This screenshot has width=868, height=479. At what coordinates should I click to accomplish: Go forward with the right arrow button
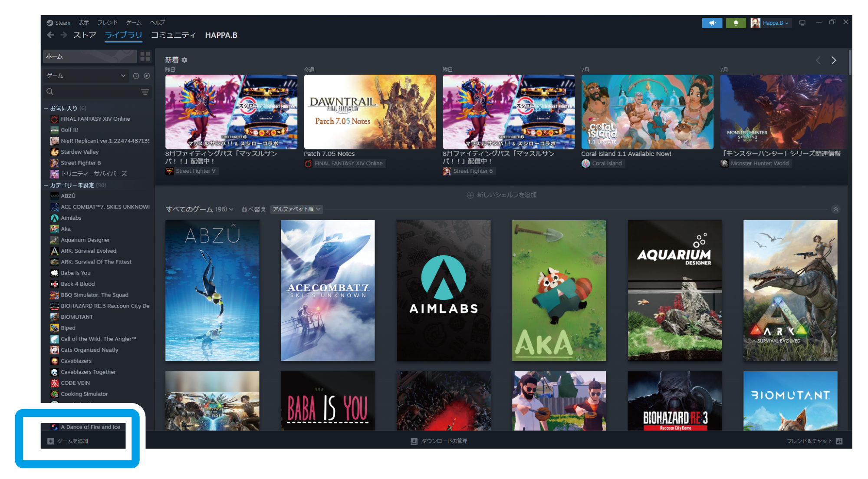click(x=64, y=35)
